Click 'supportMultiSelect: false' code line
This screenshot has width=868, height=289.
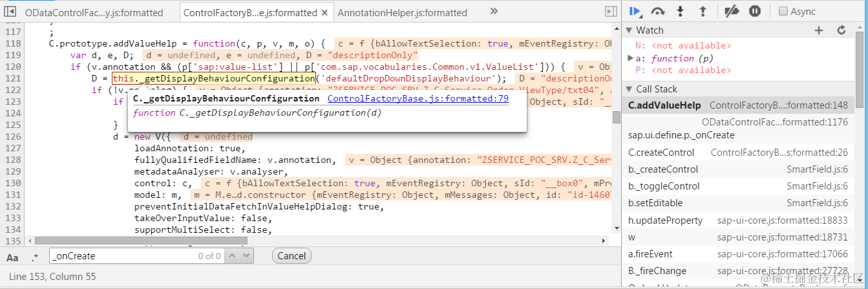pos(203,230)
